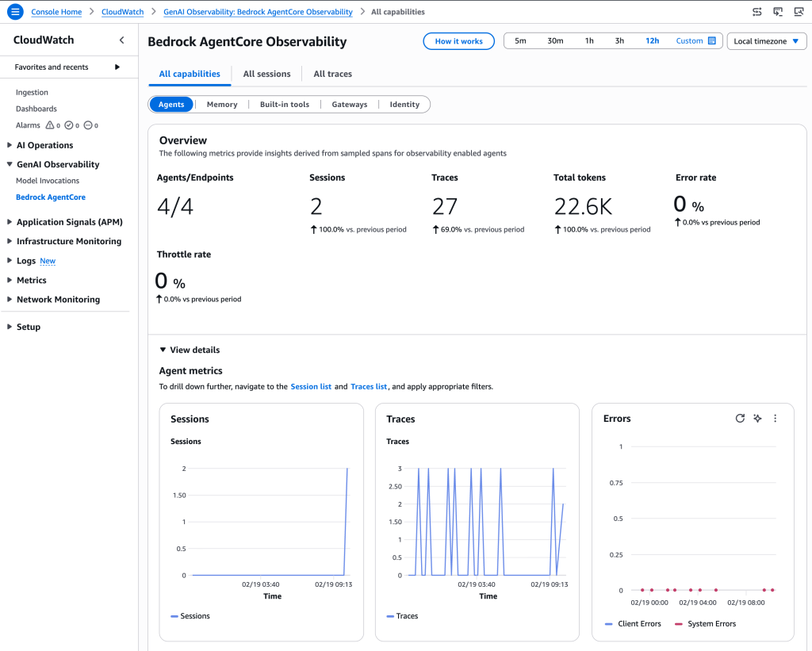Collapse the CloudWatch sidebar with the chevron
The height and width of the screenshot is (651, 812).
tap(121, 40)
